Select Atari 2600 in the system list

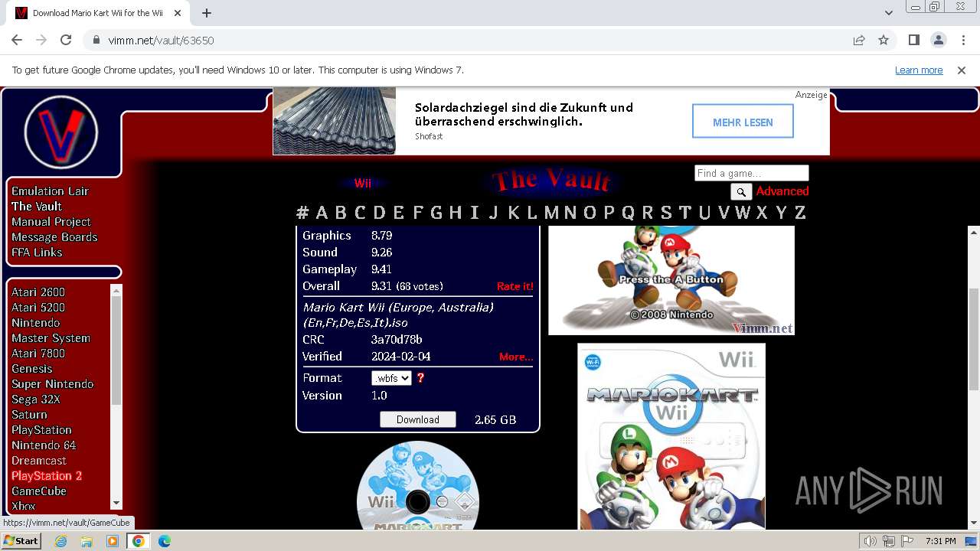tap(38, 292)
